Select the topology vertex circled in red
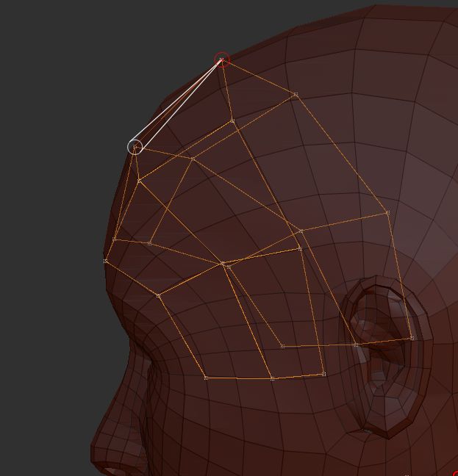 pos(222,59)
